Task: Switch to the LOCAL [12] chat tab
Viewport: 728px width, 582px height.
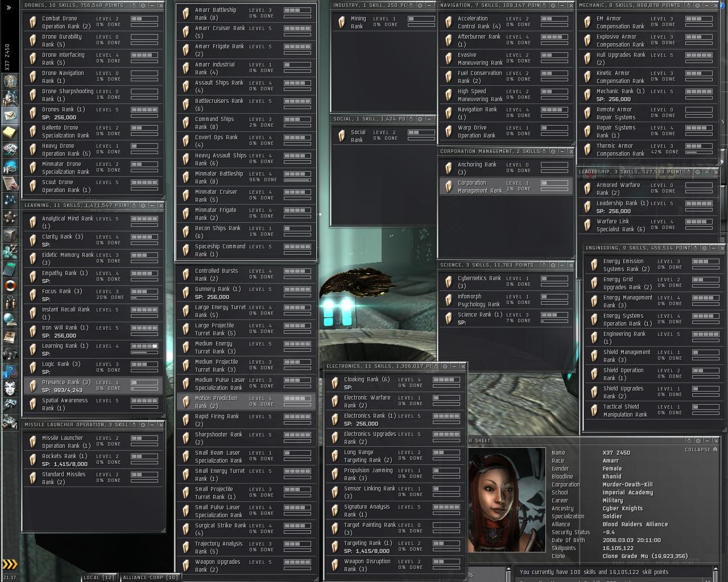Action: (x=99, y=577)
